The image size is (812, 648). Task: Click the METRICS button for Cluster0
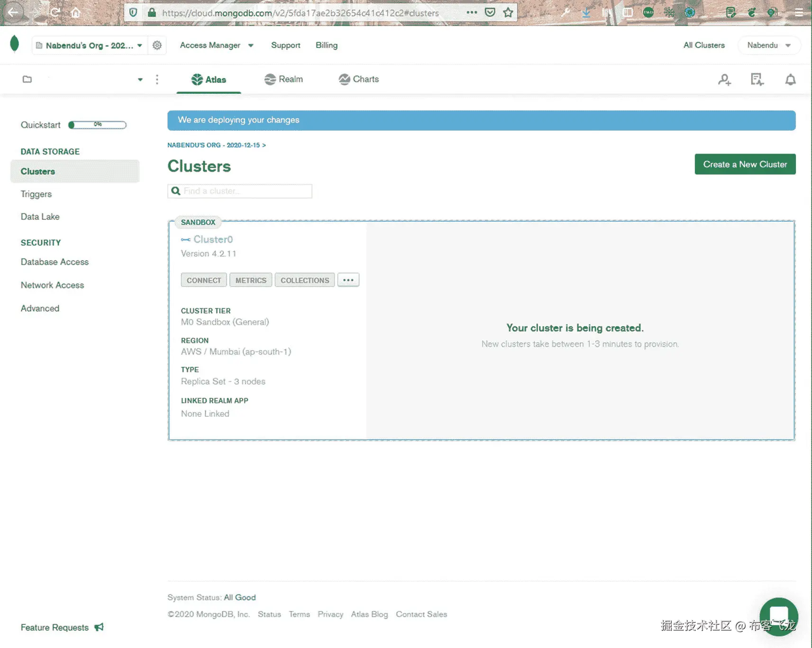tap(251, 280)
